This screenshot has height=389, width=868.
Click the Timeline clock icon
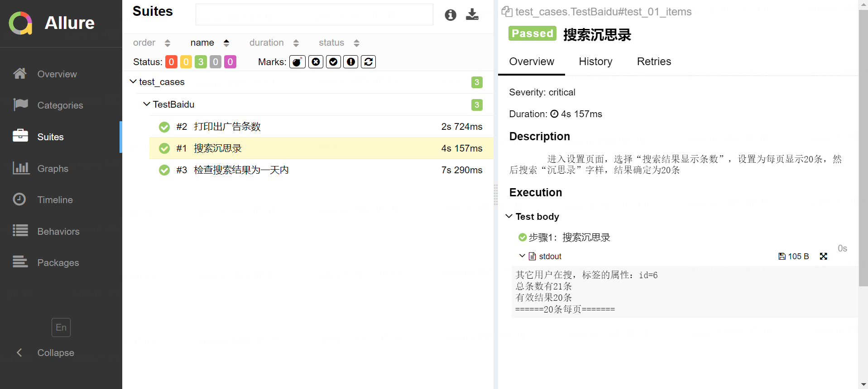19,199
